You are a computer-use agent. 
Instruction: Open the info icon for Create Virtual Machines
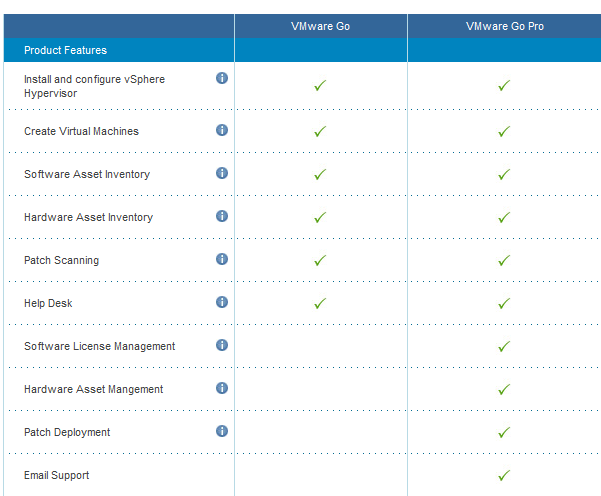[x=222, y=130]
